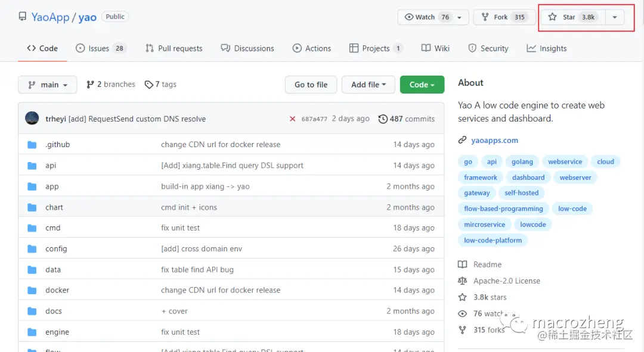
Task: Open the docker folder name
Action: click(x=57, y=291)
